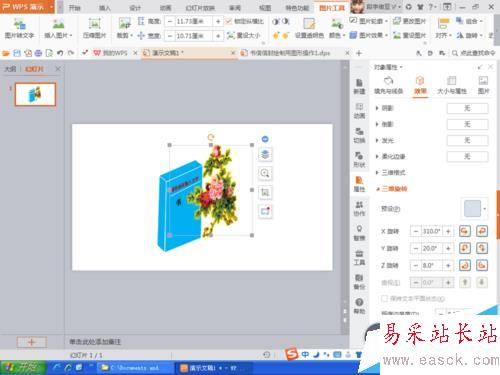This screenshot has height=375, width=500.
Task: Switch to the 插入 ribbon tab
Action: [x=105, y=8]
